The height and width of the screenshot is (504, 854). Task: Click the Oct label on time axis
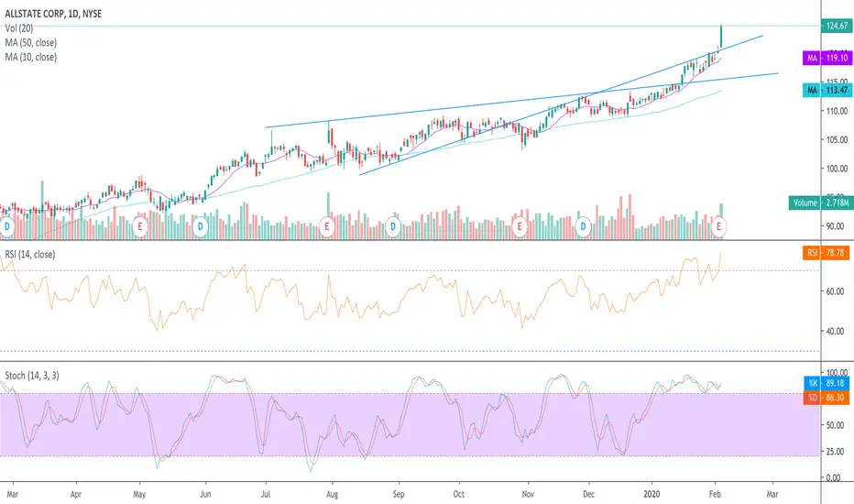(x=458, y=494)
